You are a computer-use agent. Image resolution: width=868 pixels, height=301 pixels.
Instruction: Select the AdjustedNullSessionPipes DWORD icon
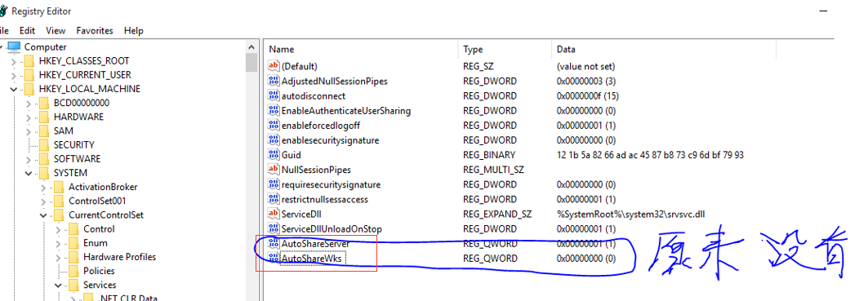tap(274, 82)
